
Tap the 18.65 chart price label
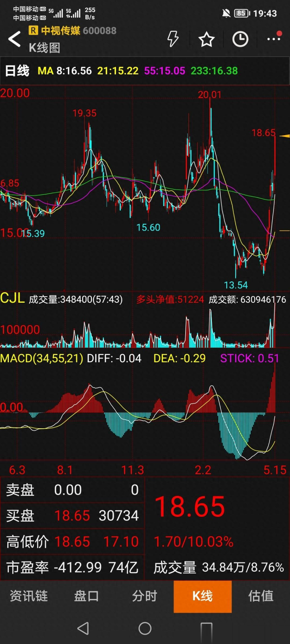point(263,133)
